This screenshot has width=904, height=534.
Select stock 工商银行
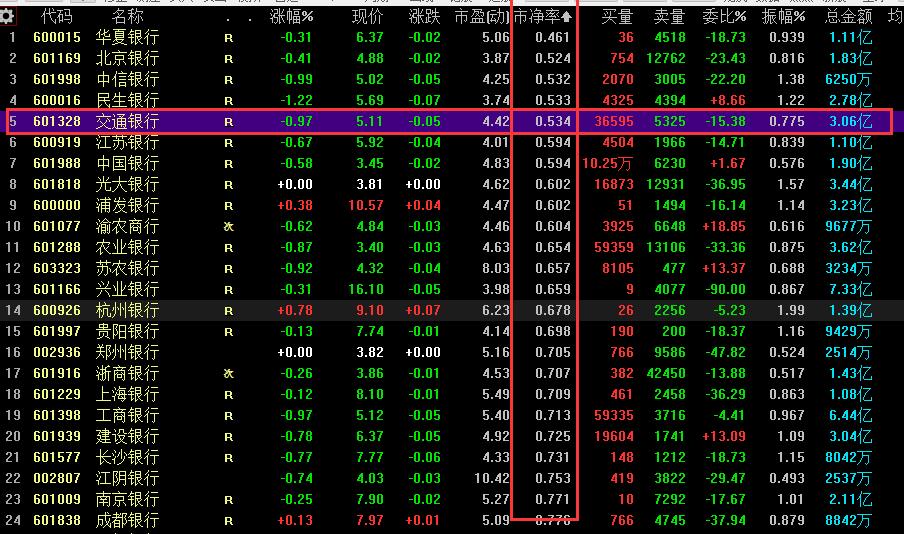click(127, 415)
